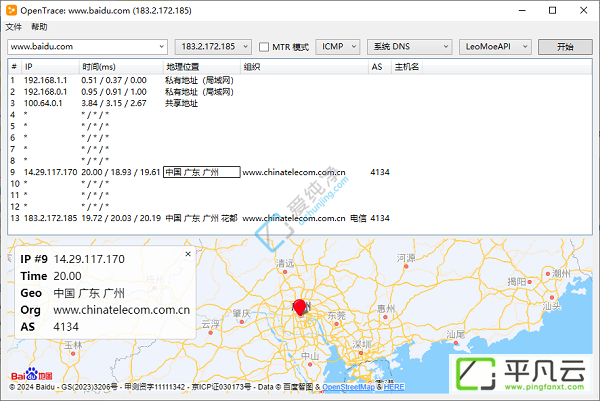The width and height of the screenshot is (600, 401).
Task: Select hop 14.29.117.170 IP cell
Action: [x=51, y=172]
